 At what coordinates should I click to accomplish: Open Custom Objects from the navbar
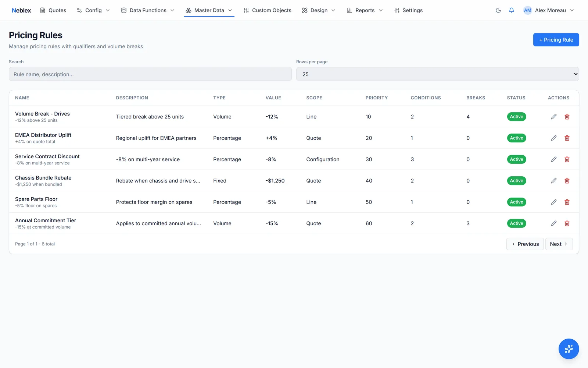267,10
